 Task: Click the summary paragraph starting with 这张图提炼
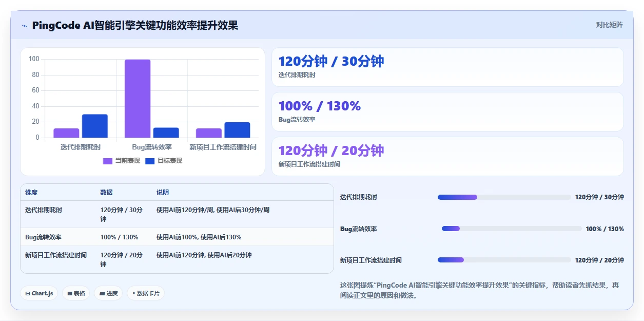479,290
